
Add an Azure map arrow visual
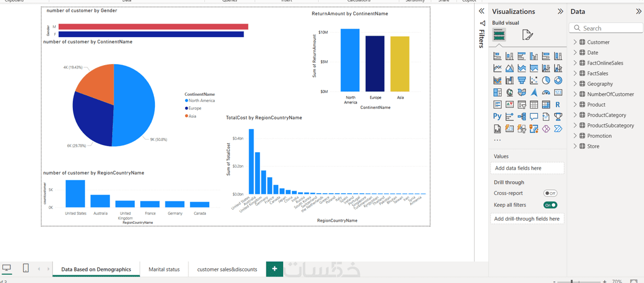pyautogui.click(x=534, y=93)
